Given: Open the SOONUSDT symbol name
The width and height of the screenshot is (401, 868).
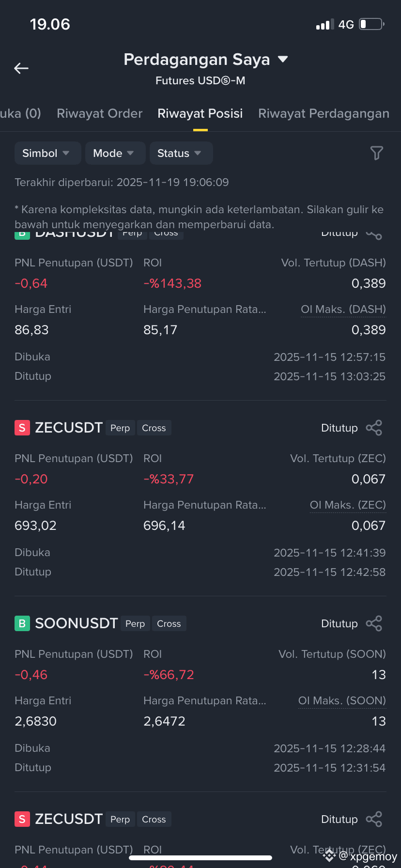Looking at the screenshot, I should 77,623.
